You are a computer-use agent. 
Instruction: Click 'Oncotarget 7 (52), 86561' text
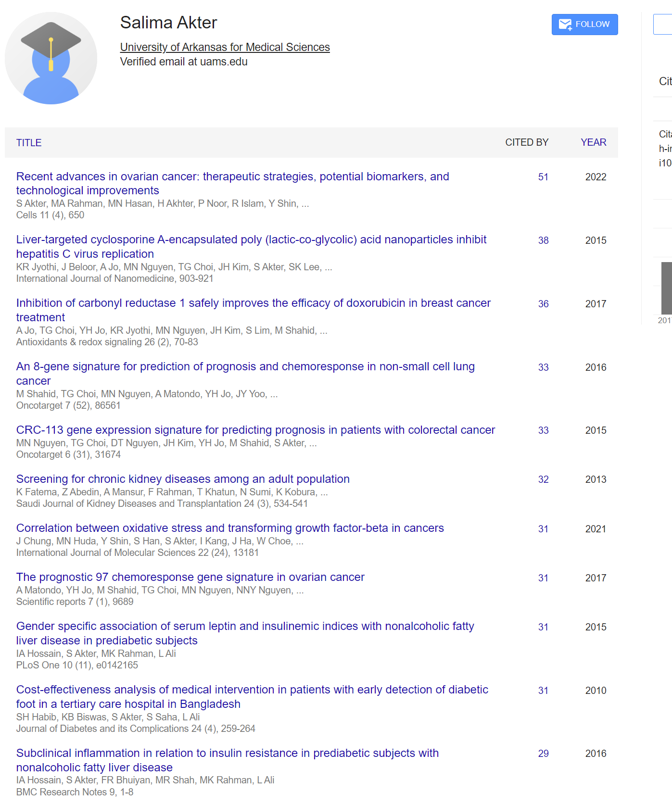pos(68,405)
